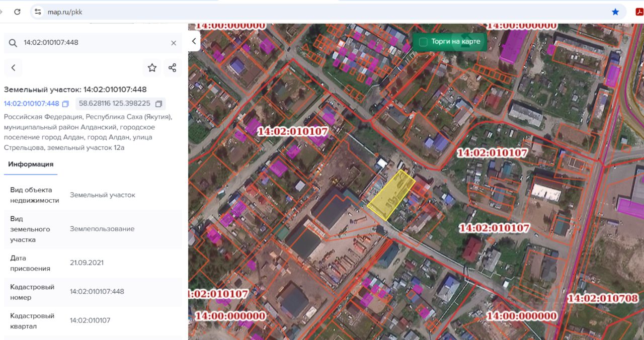This screenshot has height=340, width=644.
Task: Click the Земельный участок heading text
Action: tap(75, 90)
